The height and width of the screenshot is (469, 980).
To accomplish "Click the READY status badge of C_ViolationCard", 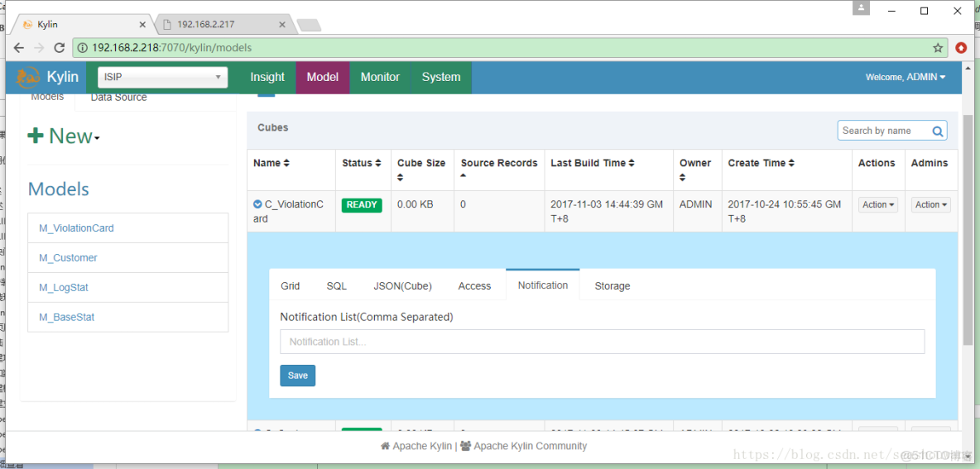I will click(x=361, y=205).
